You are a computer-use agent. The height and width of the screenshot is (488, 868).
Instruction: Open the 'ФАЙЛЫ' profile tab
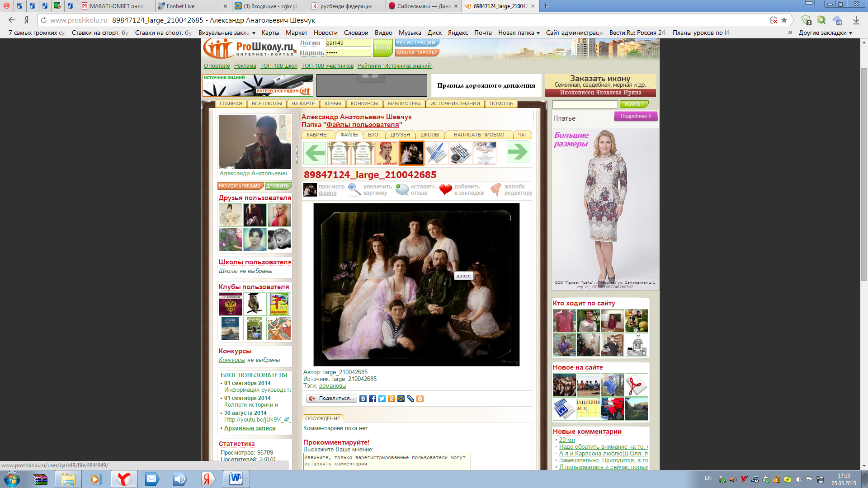click(x=349, y=135)
